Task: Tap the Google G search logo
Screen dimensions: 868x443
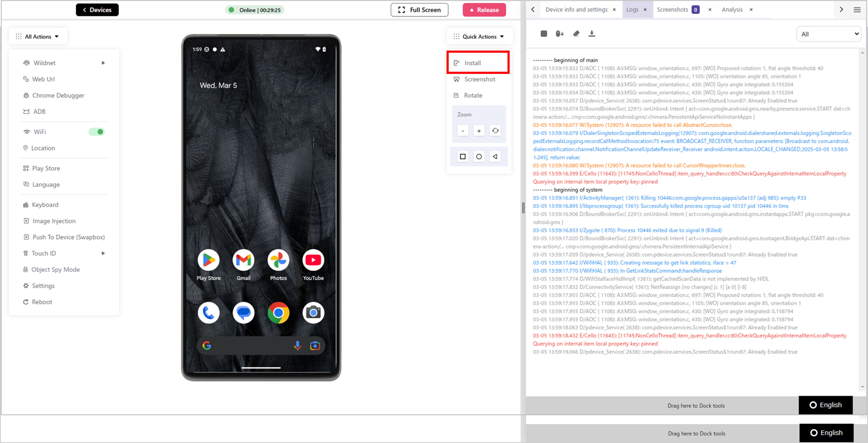Action: click(207, 346)
